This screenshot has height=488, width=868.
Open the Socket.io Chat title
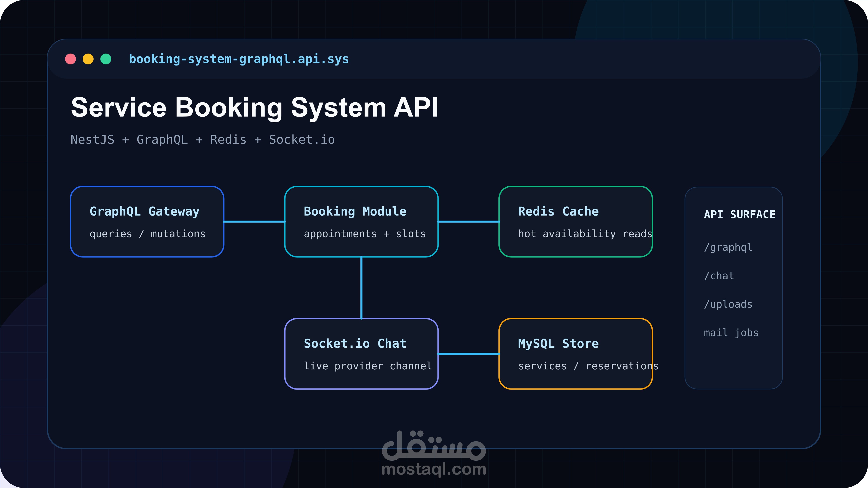click(x=355, y=344)
